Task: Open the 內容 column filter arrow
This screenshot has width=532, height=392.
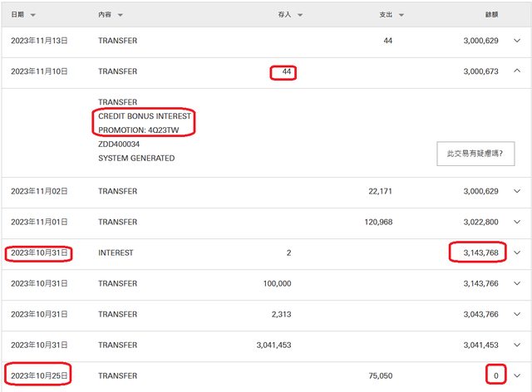Action: (x=120, y=15)
